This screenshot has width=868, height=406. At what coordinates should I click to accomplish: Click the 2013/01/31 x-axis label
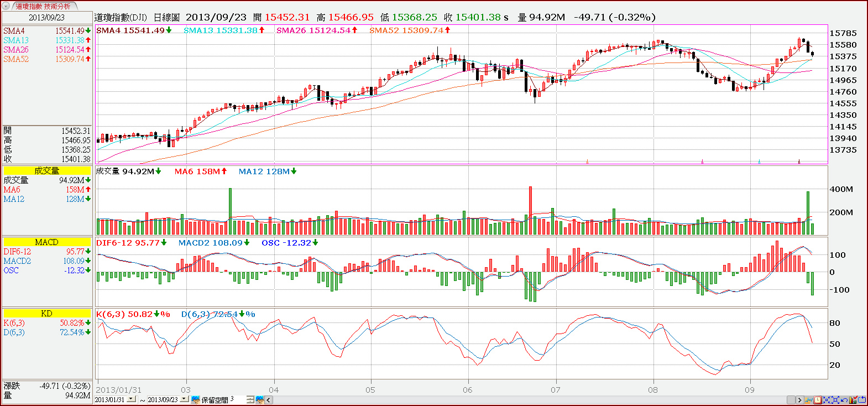(119, 389)
